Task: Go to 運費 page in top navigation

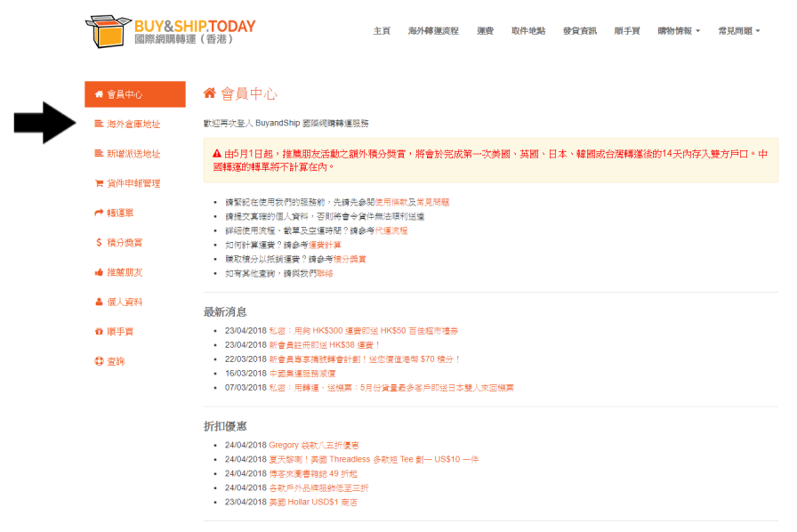Action: 485,31
